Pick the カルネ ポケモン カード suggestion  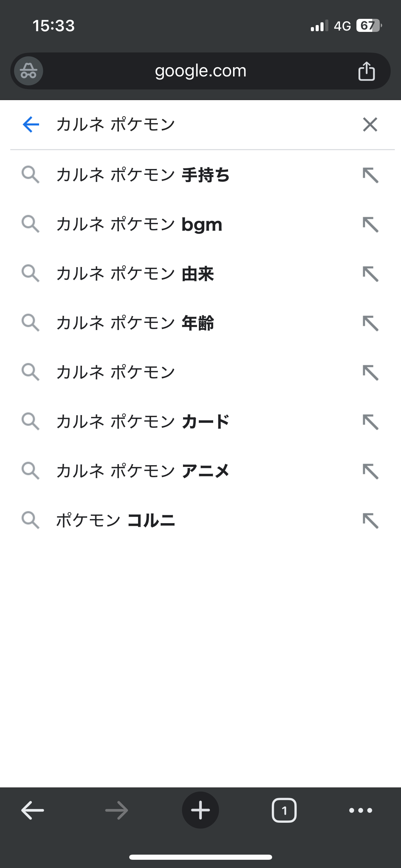(143, 422)
